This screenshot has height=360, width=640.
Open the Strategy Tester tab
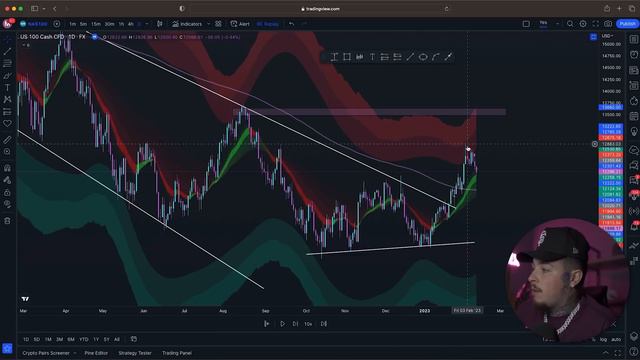click(135, 353)
